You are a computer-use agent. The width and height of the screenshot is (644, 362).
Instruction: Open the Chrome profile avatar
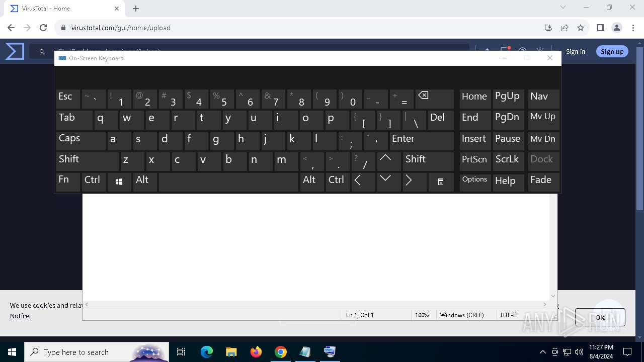617,28
